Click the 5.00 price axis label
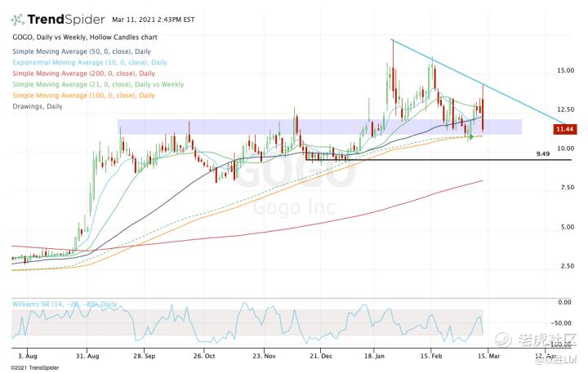Image resolution: width=588 pixels, height=373 pixels. (x=567, y=226)
